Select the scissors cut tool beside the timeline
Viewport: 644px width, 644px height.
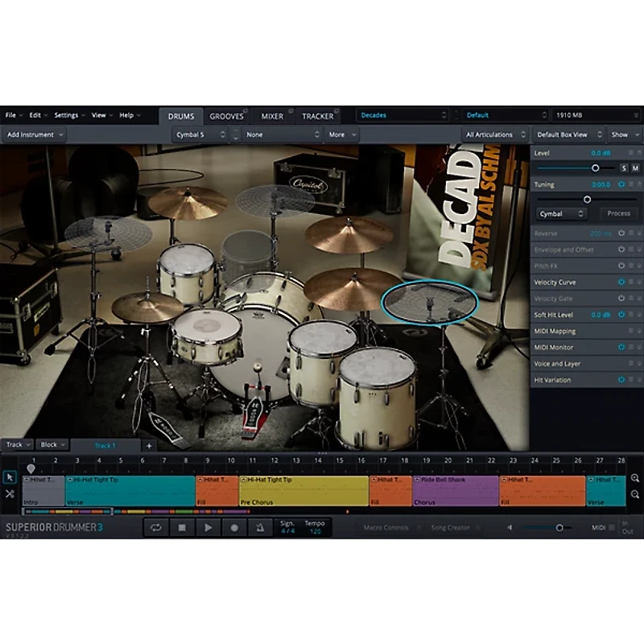click(x=10, y=493)
